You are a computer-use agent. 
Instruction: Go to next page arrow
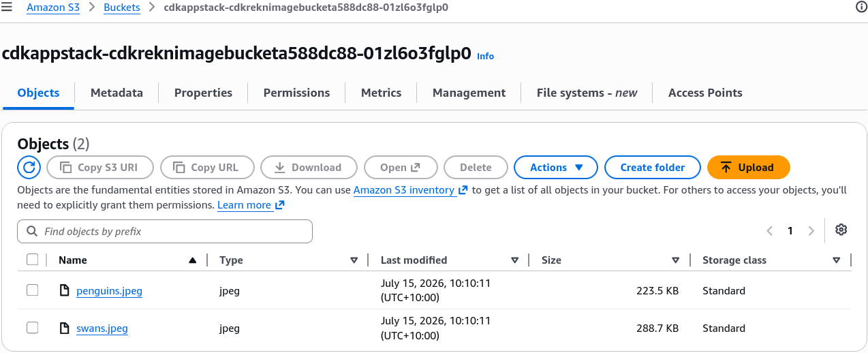(x=811, y=231)
